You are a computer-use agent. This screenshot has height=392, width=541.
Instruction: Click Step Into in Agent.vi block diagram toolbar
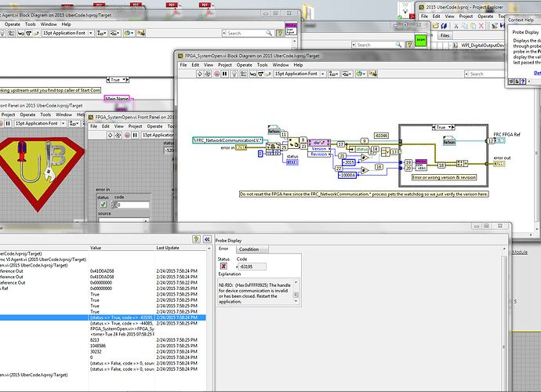(x=20, y=34)
